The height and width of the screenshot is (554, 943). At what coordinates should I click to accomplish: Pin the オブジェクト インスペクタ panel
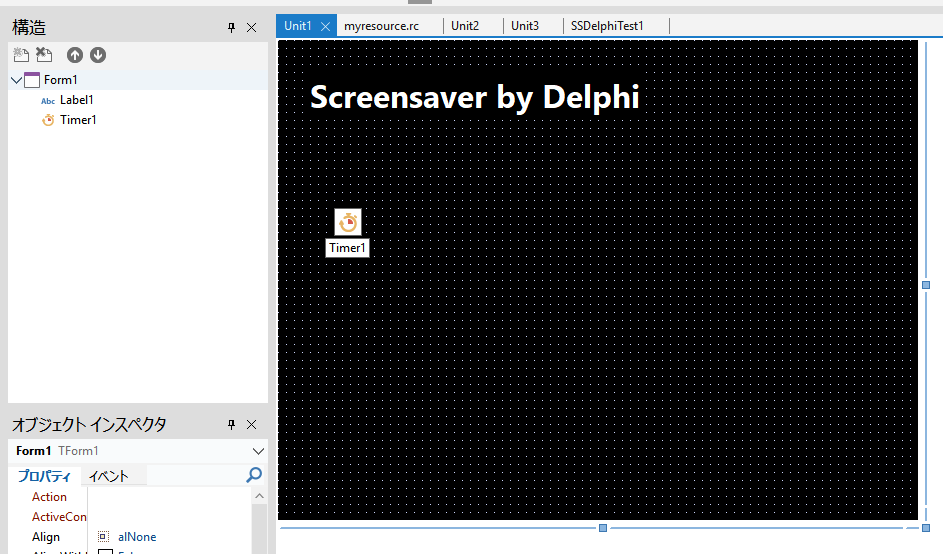point(232,425)
